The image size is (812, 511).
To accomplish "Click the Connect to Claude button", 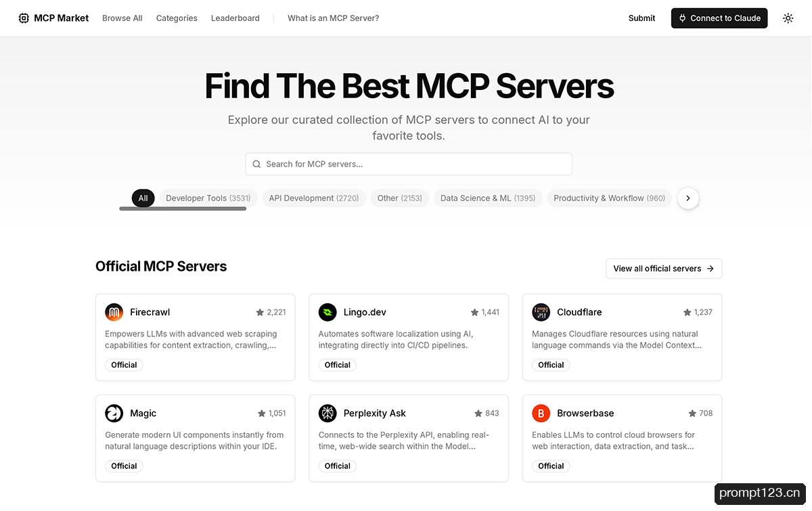I will coord(719,18).
